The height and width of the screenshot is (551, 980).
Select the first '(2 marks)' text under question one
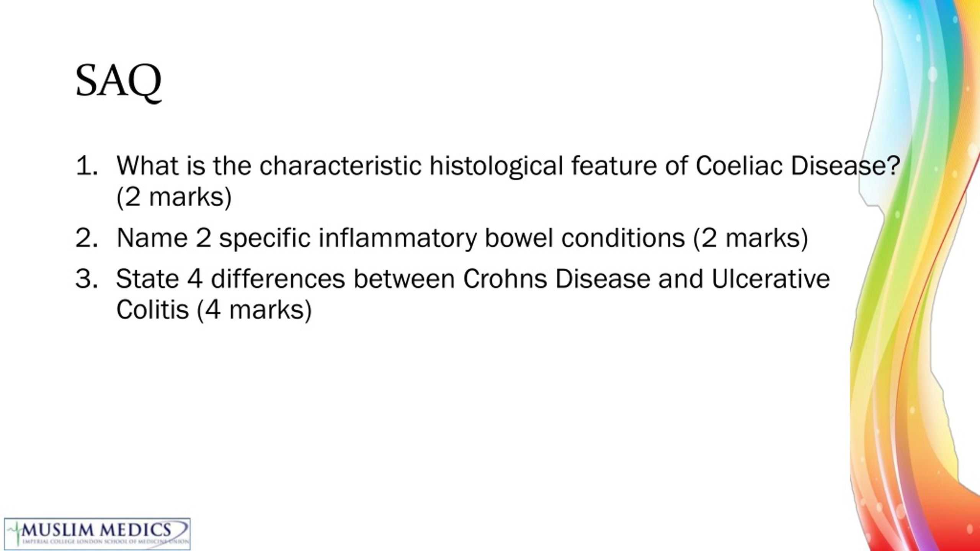point(174,197)
